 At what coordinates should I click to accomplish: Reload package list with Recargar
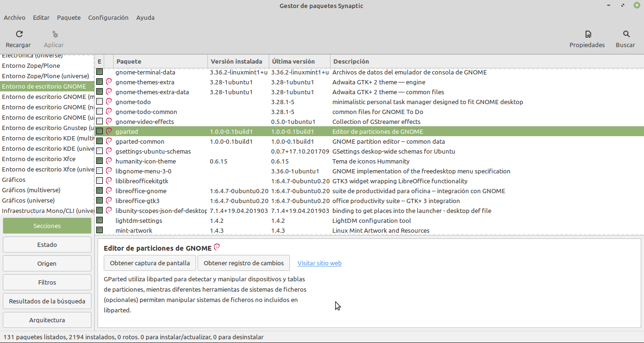[18, 39]
